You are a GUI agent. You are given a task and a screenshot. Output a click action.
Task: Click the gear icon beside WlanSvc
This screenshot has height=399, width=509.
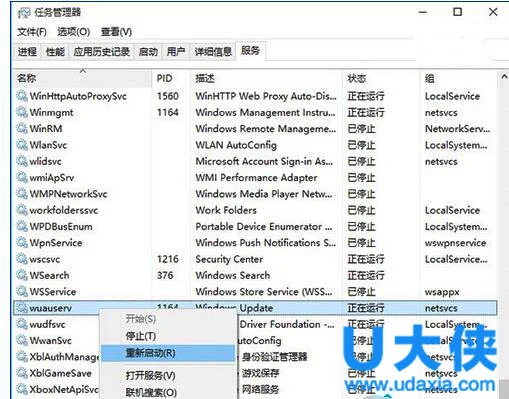tap(22, 145)
